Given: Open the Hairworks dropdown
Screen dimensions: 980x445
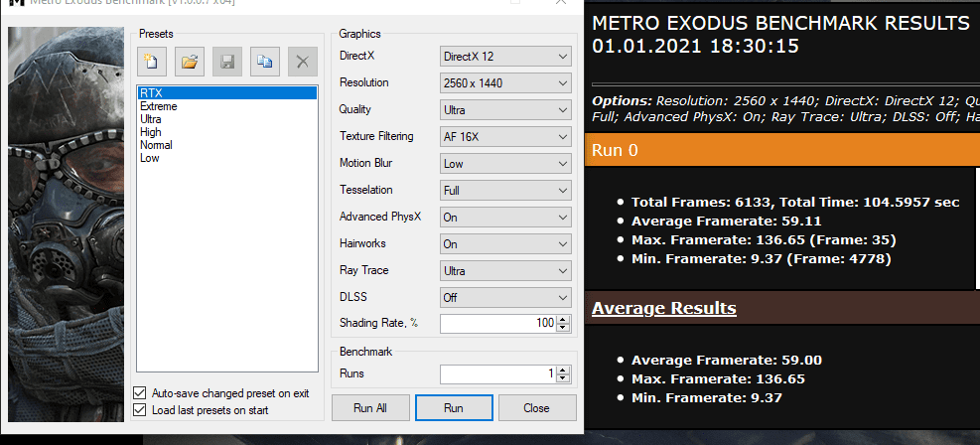Looking at the screenshot, I should click(505, 244).
